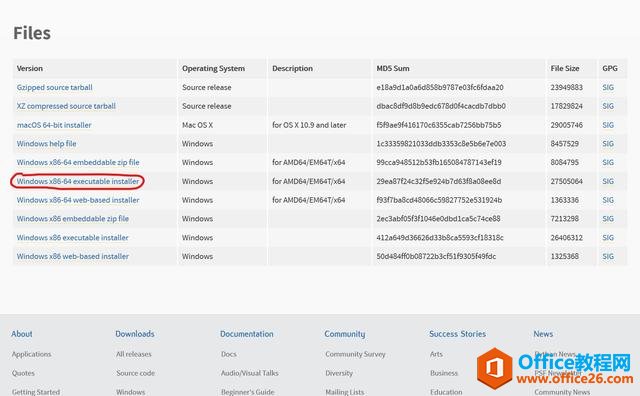Click SIG link in Windows help file row

pyautogui.click(x=608, y=144)
